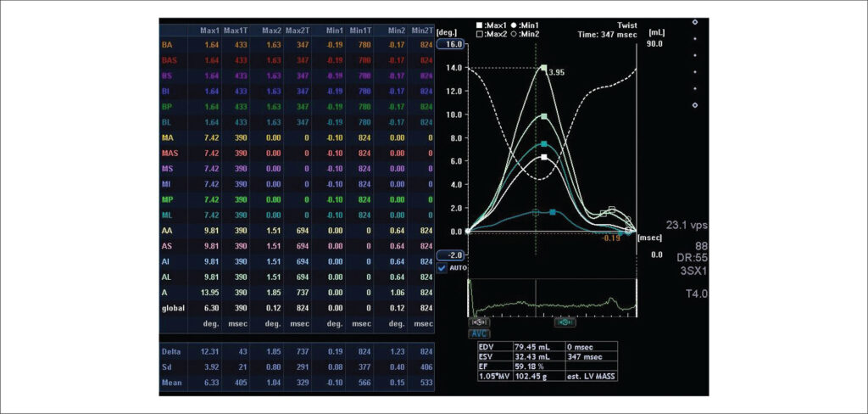Screen dimensions: 868x414
Task: Click the teal marker icon under ECG trace
Action: click(x=565, y=322)
